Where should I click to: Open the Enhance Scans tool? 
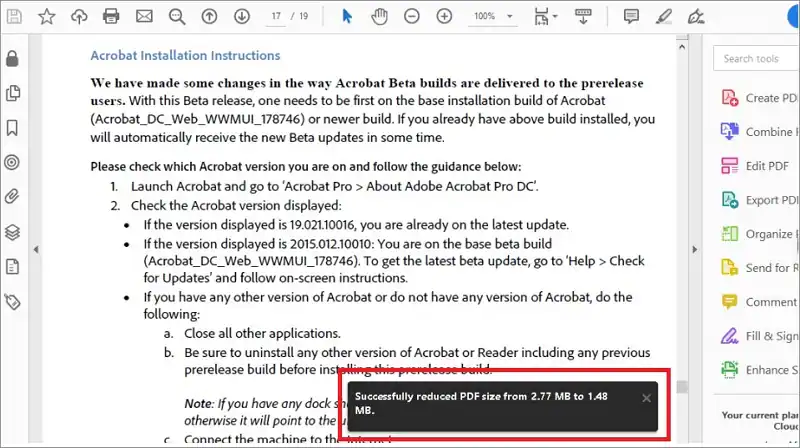(x=760, y=369)
